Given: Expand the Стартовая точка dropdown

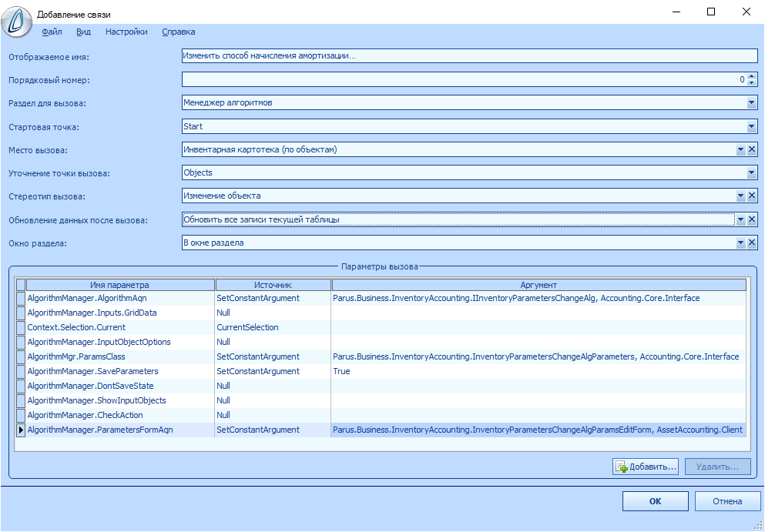Looking at the screenshot, I should pyautogui.click(x=751, y=126).
